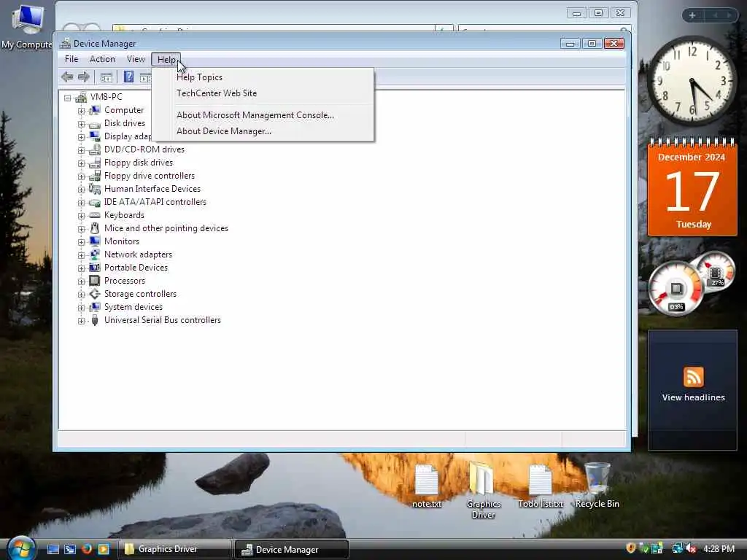Click the RSS feed headlines gadget icon
Viewport: 747px width, 560px height.
point(693,377)
